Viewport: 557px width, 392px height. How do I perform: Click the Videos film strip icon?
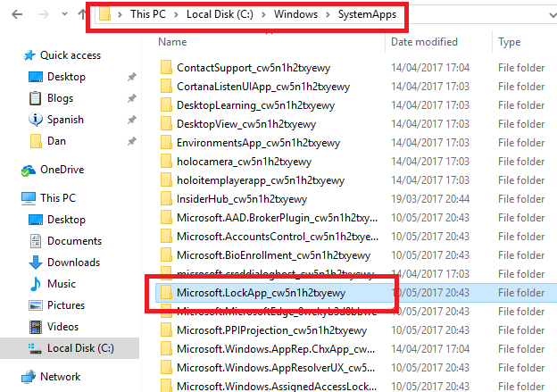[x=36, y=327]
